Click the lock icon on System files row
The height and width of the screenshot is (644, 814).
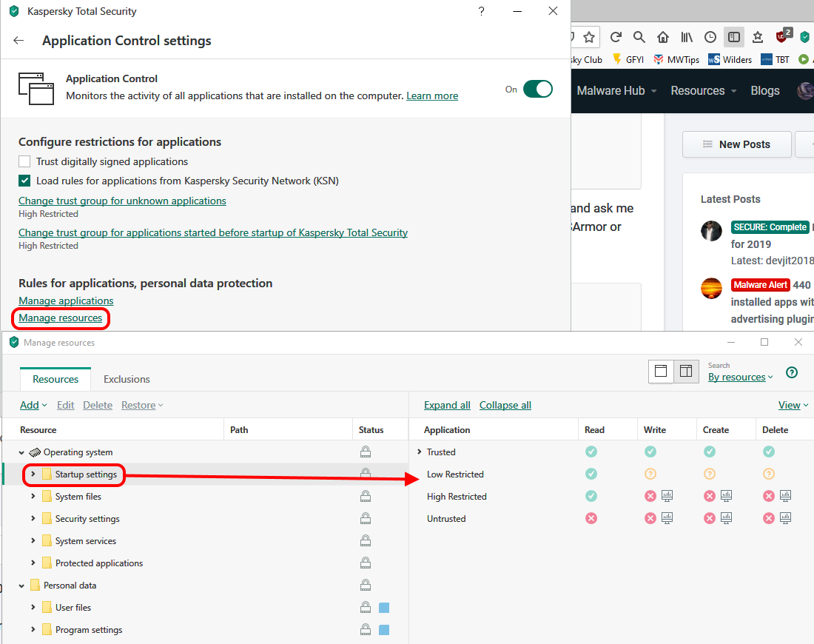(366, 496)
